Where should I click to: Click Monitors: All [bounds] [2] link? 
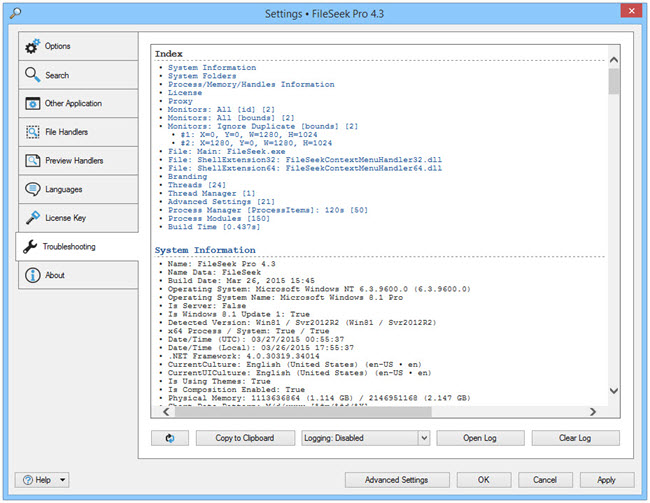point(231,118)
